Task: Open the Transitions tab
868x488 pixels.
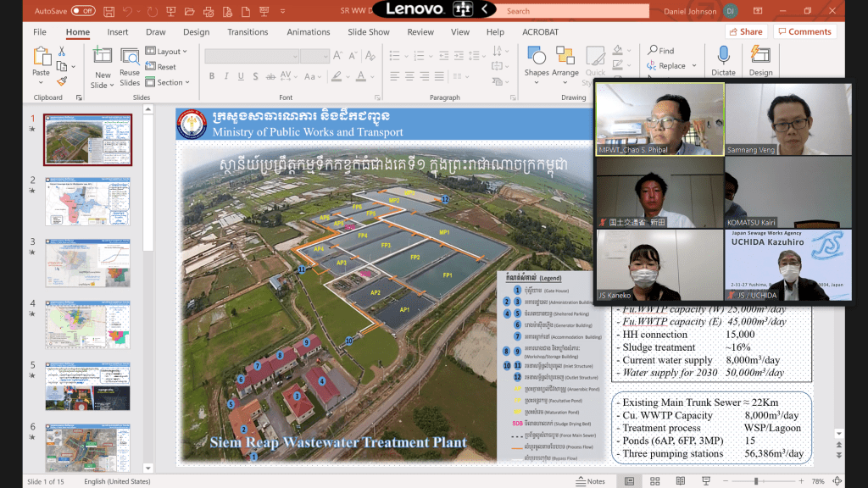Action: pos(248,32)
